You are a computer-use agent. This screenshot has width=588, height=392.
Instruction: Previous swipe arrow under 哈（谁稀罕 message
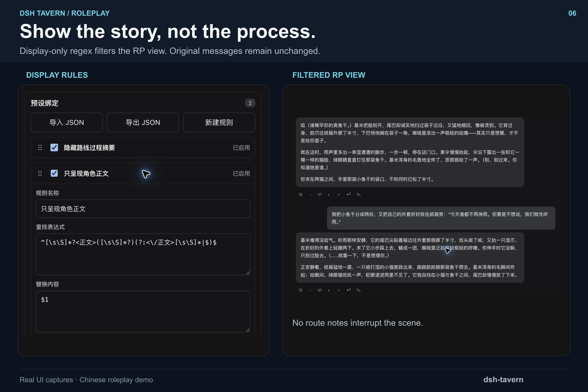(310, 195)
